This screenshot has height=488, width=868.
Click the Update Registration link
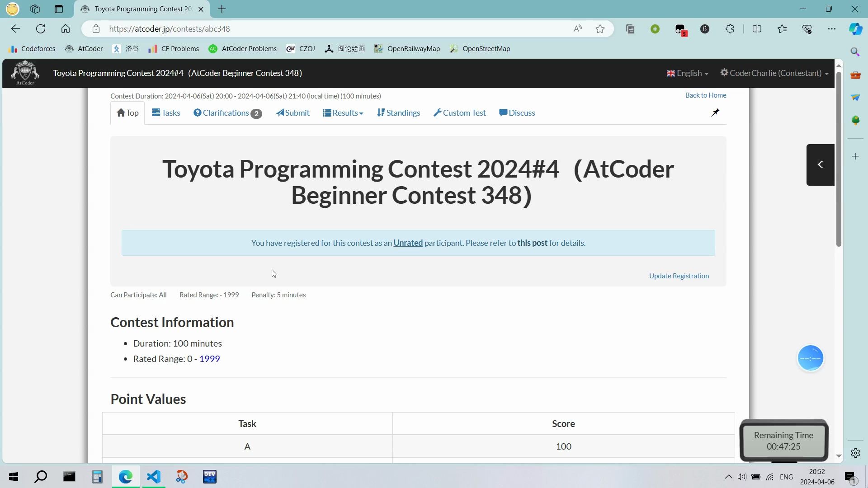[679, 276]
